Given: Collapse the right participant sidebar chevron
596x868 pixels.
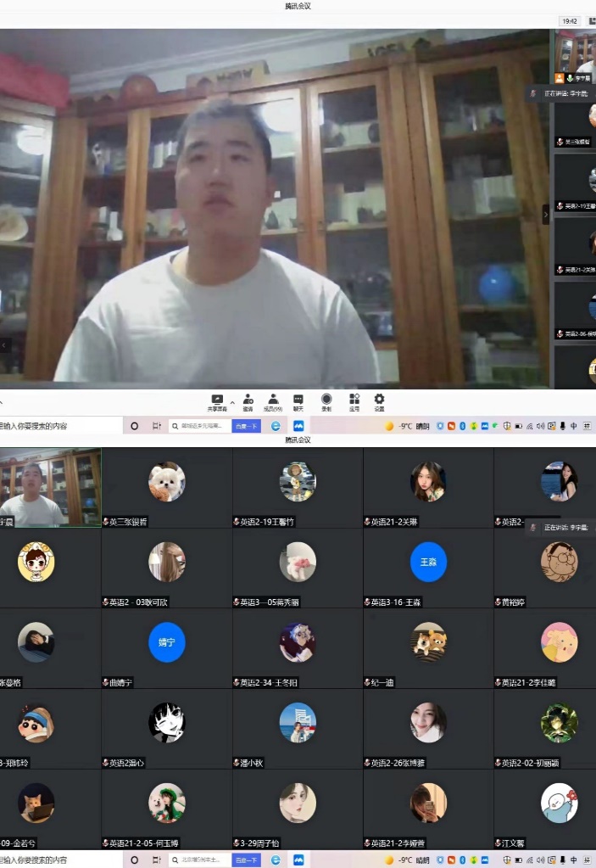Looking at the screenshot, I should pos(545,216).
